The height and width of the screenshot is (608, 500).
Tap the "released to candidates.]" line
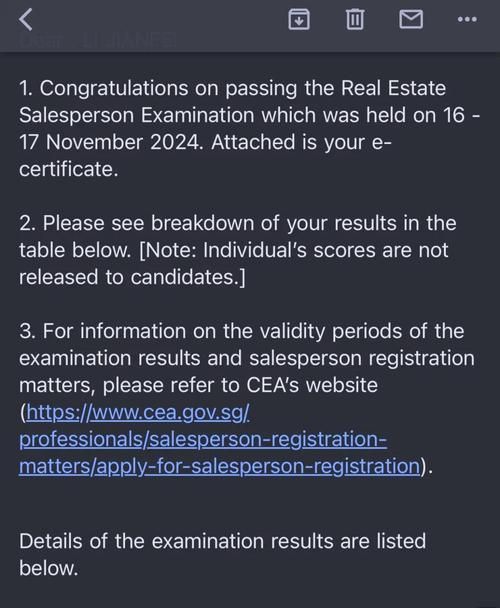[132, 277]
